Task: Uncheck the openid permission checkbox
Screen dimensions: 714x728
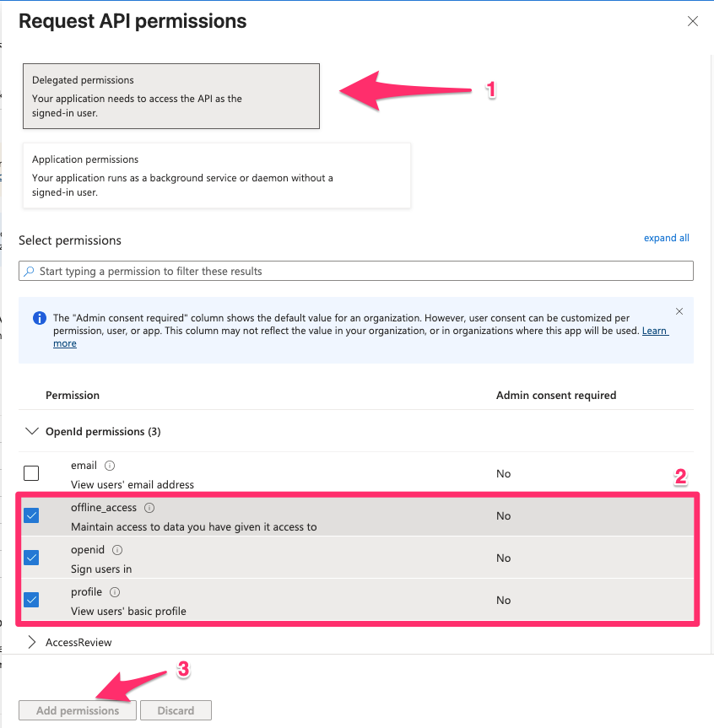Action: [31, 558]
